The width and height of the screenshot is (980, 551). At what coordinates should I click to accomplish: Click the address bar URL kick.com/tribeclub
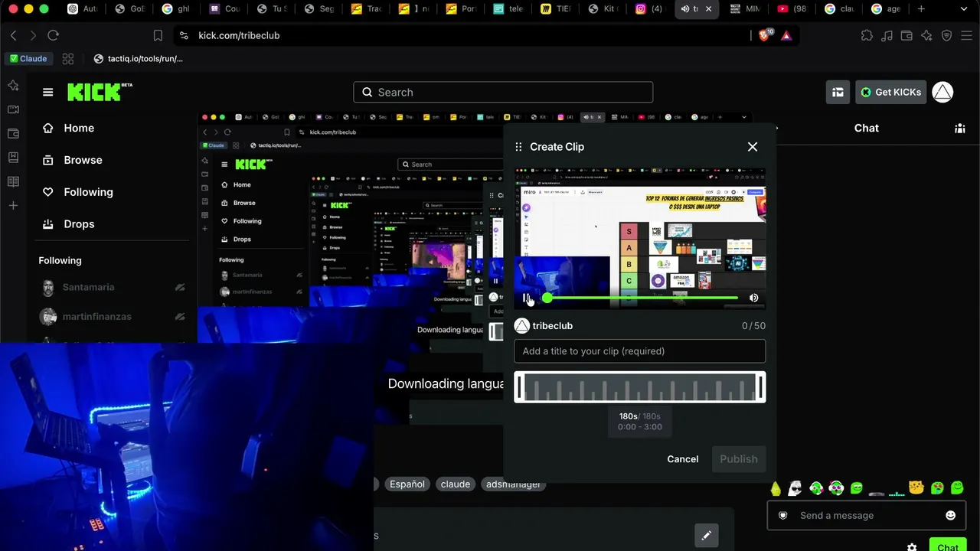click(239, 35)
